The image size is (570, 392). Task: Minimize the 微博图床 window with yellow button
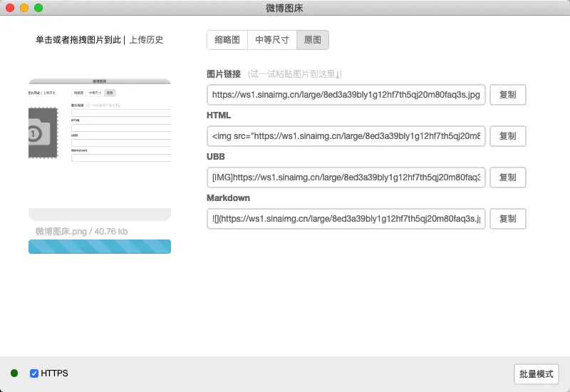[x=24, y=8]
